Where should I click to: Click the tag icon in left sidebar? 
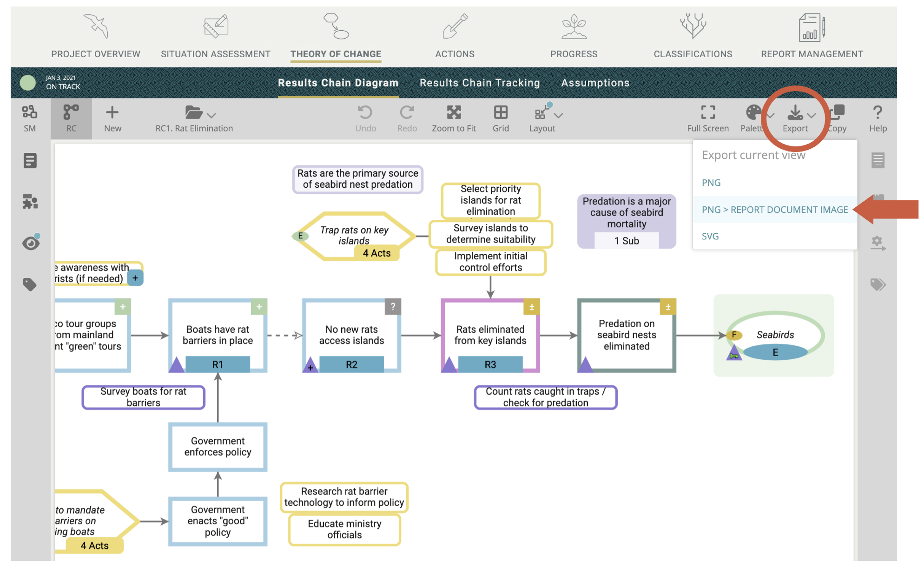click(x=30, y=284)
